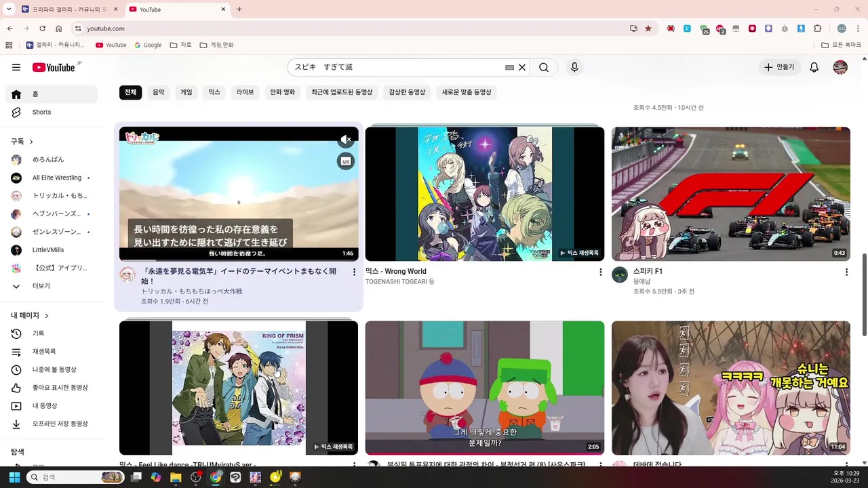Select 최근에 업로드된 동영상 chip

point(342,92)
